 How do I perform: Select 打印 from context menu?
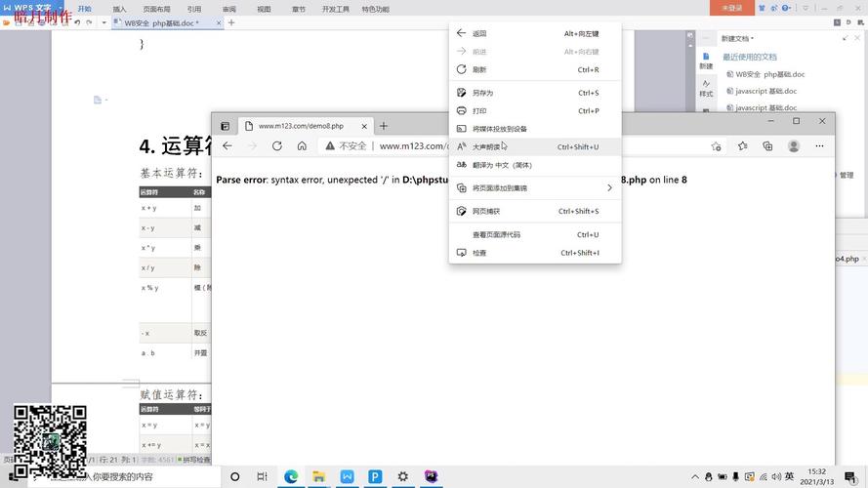[x=535, y=111]
